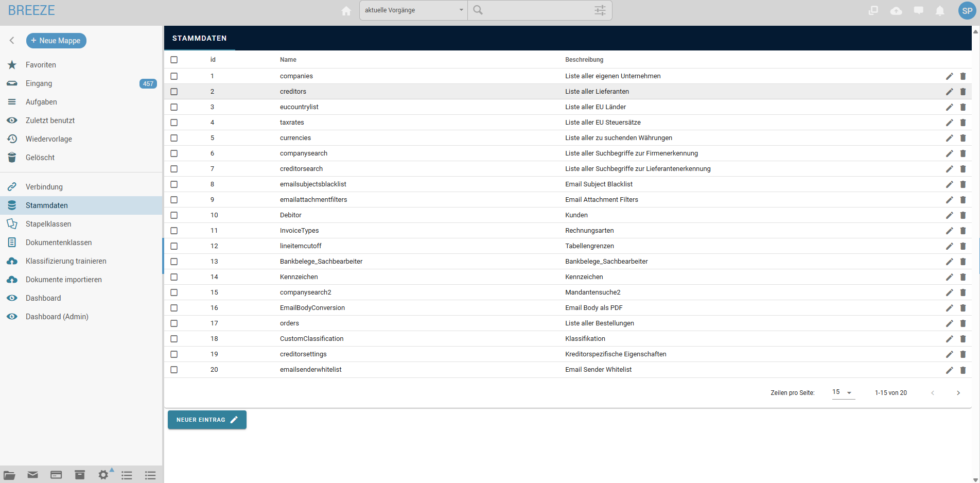Open Aufgaben in sidebar
This screenshot has height=483, width=980.
(81, 102)
